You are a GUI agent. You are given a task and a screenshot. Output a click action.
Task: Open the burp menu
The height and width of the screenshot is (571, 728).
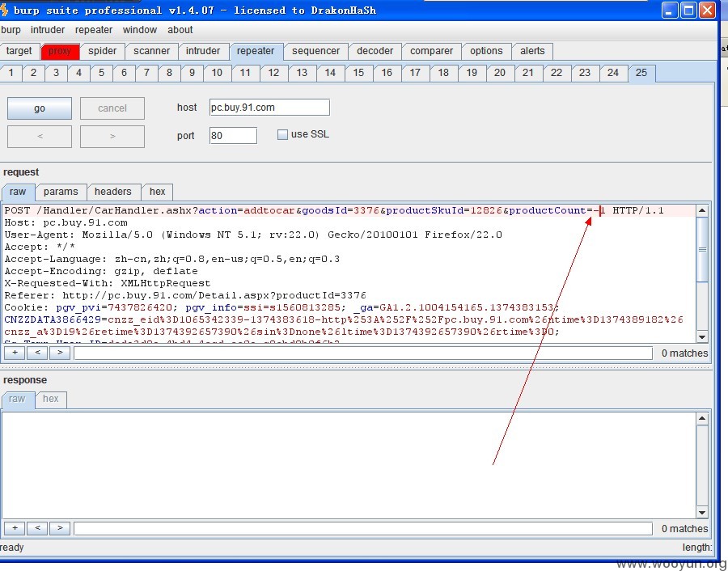point(11,30)
